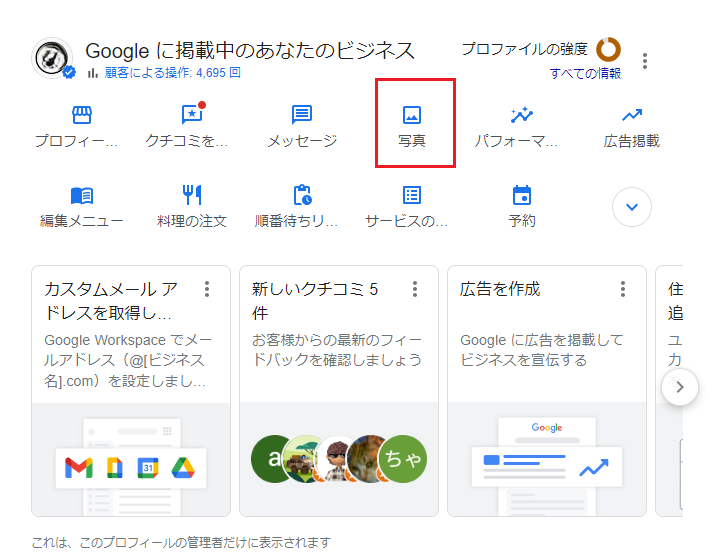The image size is (728, 559).
Task: Open the プロフィー… storefront icon
Action: 82,115
